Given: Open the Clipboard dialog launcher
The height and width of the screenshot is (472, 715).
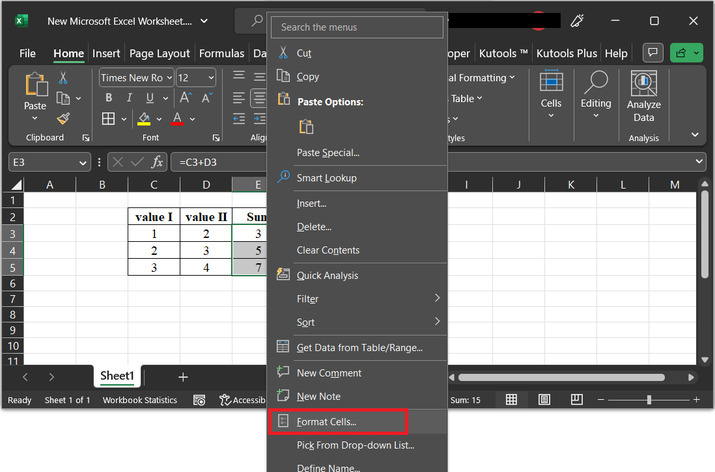Looking at the screenshot, I should pyautogui.click(x=86, y=138).
